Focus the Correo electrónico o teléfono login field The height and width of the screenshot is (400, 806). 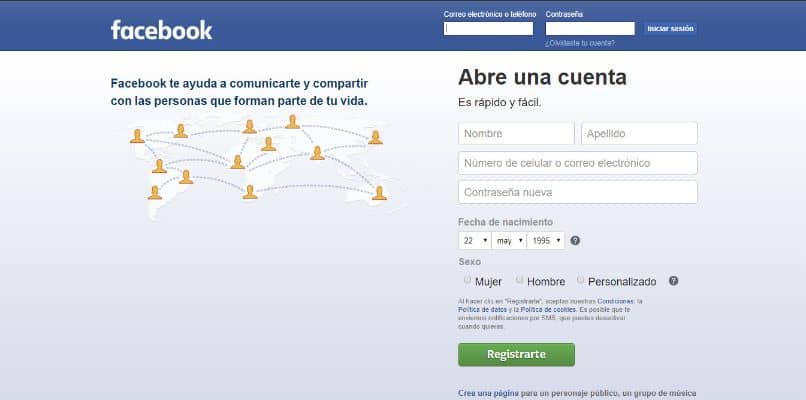click(x=488, y=29)
